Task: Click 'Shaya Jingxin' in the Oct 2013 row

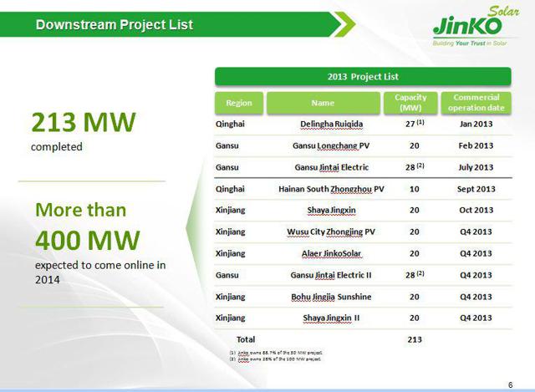Action: [x=331, y=210]
